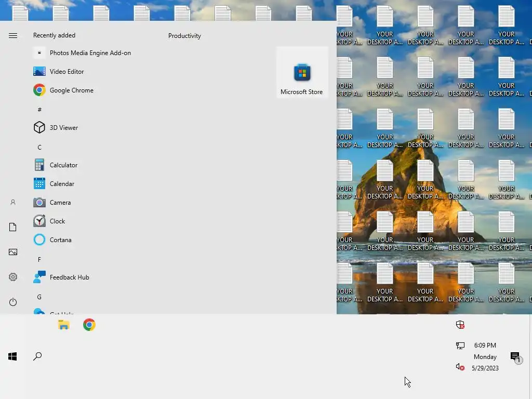Open the Calendar app
Screen dimensions: 532x399
54,183
